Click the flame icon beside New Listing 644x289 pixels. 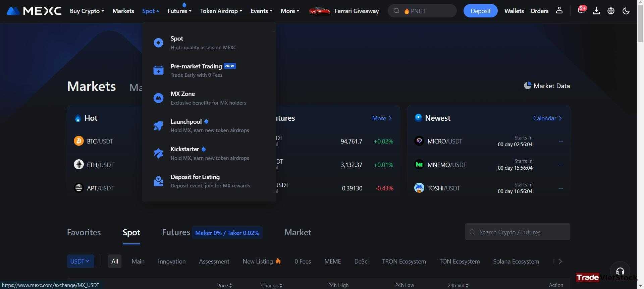click(278, 261)
